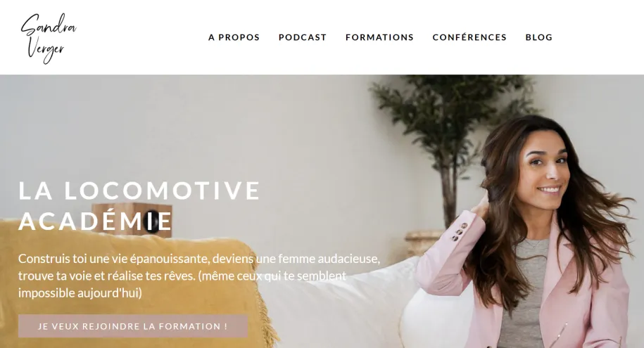The image size is (644, 348).
Task: Go to the PODCAST section
Action: point(302,37)
